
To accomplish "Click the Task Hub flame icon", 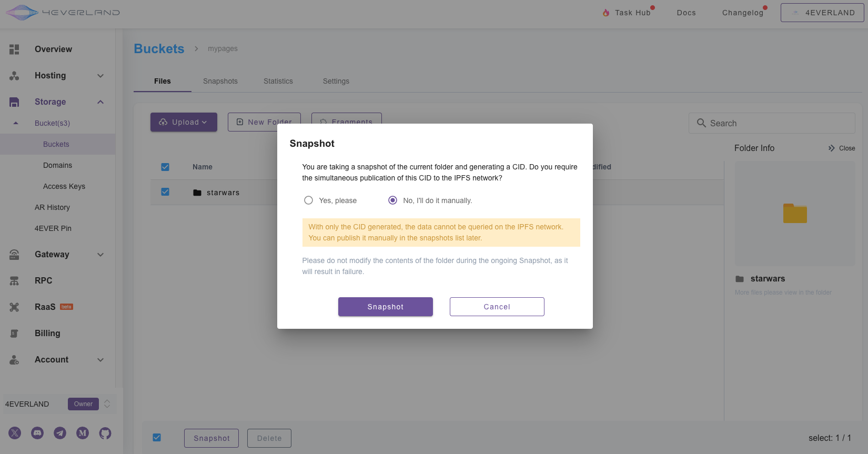I will [606, 13].
